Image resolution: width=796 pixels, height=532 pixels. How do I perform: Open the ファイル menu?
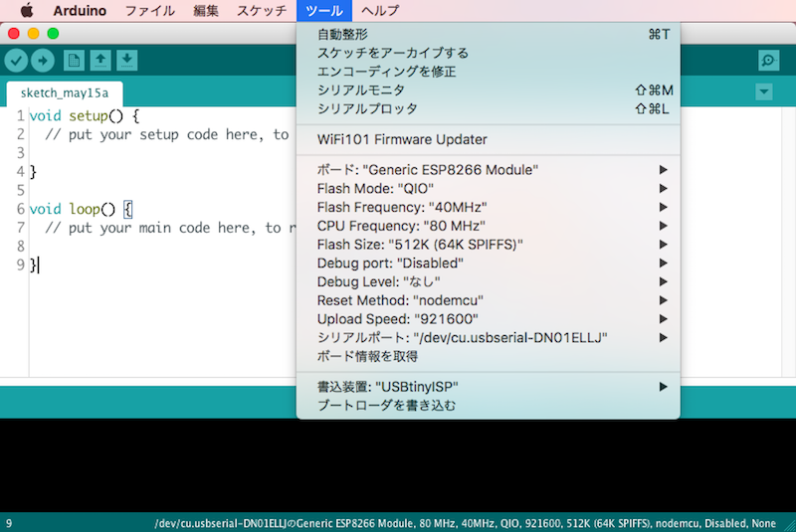tap(150, 10)
